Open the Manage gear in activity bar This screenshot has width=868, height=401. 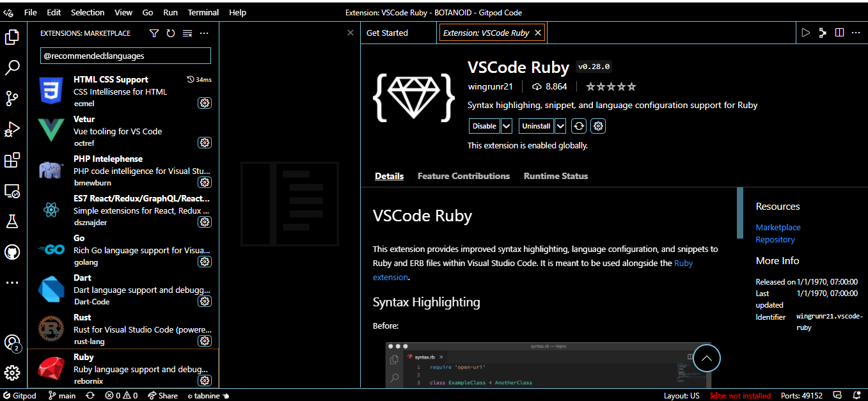pyautogui.click(x=12, y=373)
